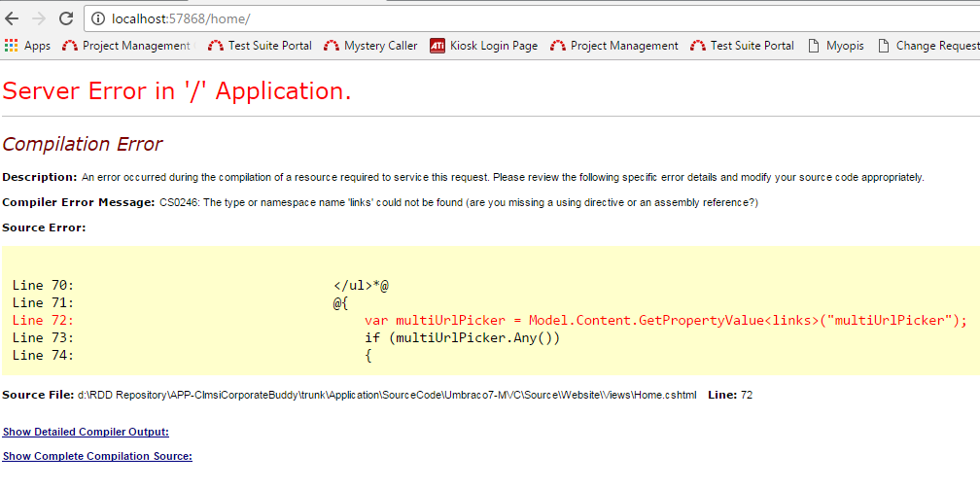Viewport: 980px width, 489px height.
Task: Focus the address bar showing localhost:57868/home/
Action: pos(532,18)
